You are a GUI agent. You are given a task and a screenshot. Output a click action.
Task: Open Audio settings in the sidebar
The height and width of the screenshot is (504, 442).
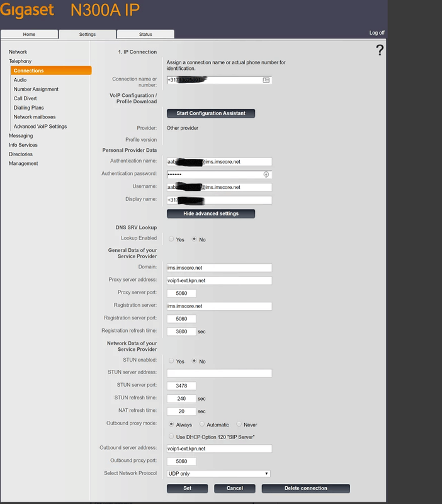[x=20, y=80]
